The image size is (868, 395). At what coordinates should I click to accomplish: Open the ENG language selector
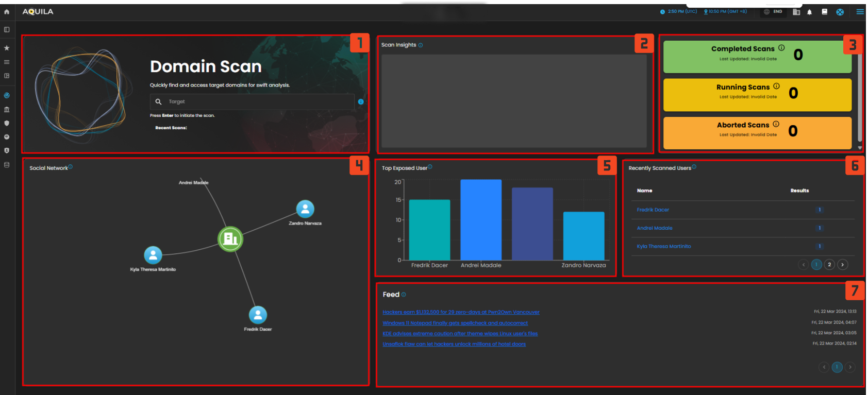[773, 11]
